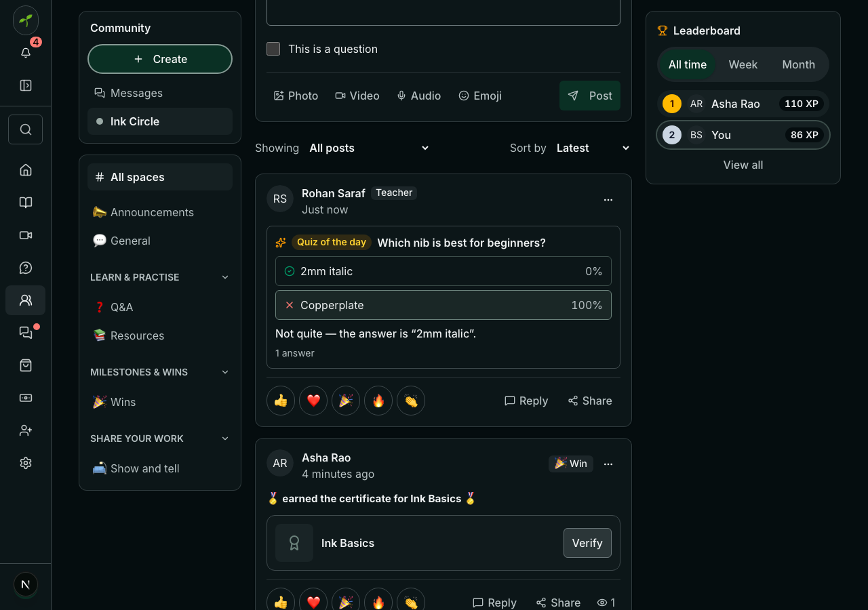Open the community people icon
This screenshot has height=610, width=868.
pos(26,300)
